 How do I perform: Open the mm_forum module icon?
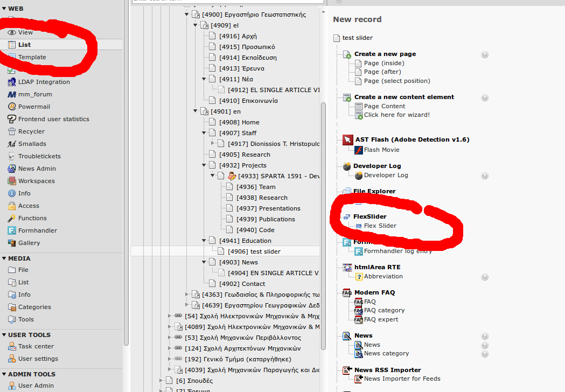(x=12, y=94)
